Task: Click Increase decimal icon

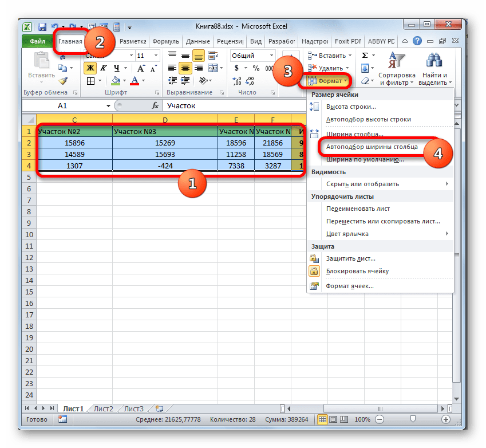Action: (237, 81)
